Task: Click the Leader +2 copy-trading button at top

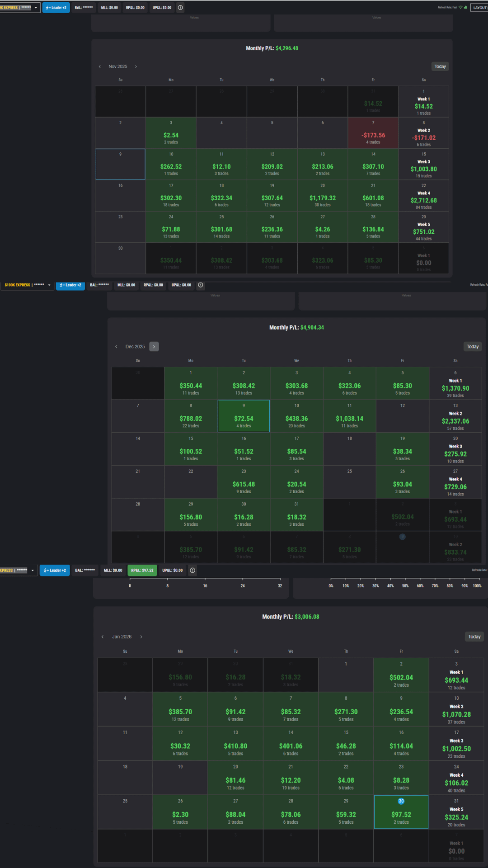Action: (x=56, y=8)
